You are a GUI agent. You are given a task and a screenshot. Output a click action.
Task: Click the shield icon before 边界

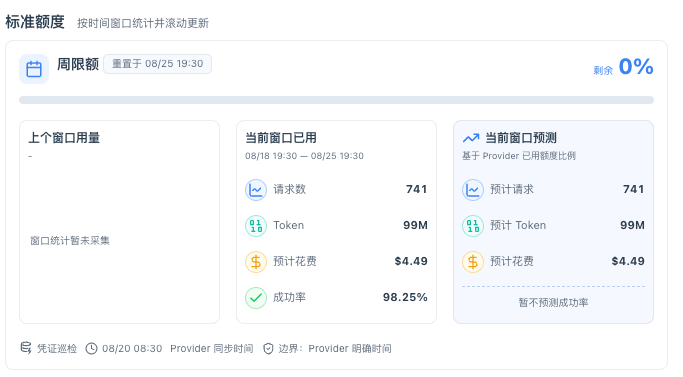[268, 349]
